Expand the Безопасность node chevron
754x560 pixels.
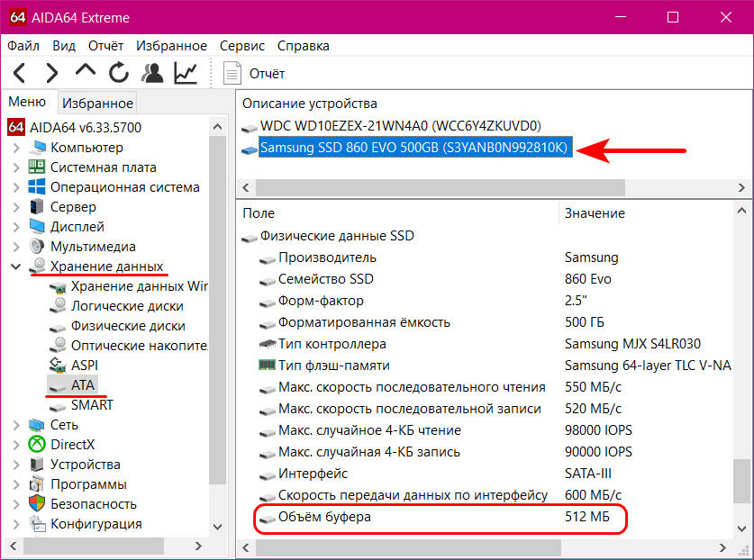point(16,504)
